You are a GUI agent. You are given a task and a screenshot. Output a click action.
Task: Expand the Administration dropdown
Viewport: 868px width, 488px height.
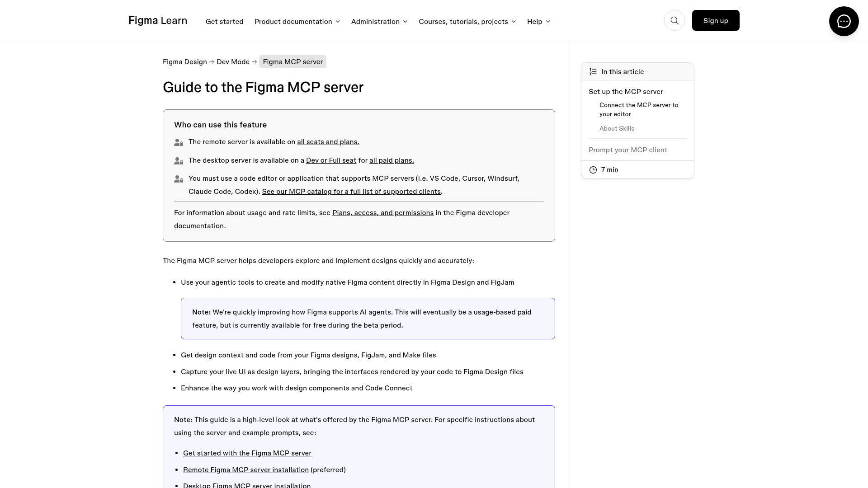[x=379, y=21]
